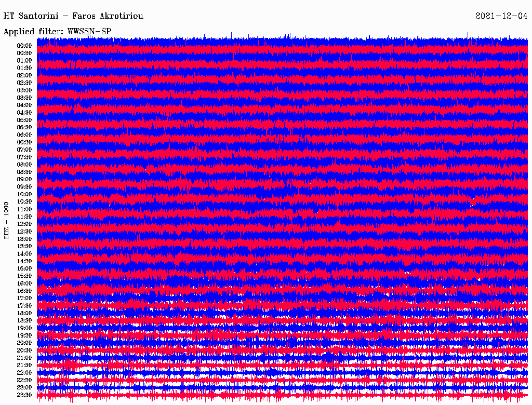Select the 03:00 time label

coord(24,90)
